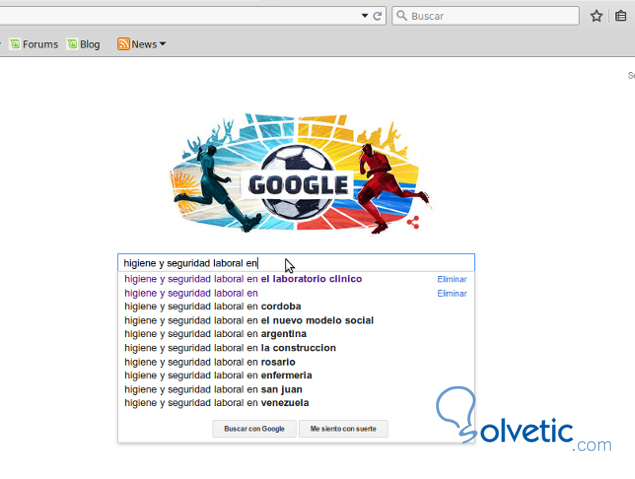The width and height of the screenshot is (635, 479).
Task: Expand the News feed bookmark dropdown
Action: point(163,44)
